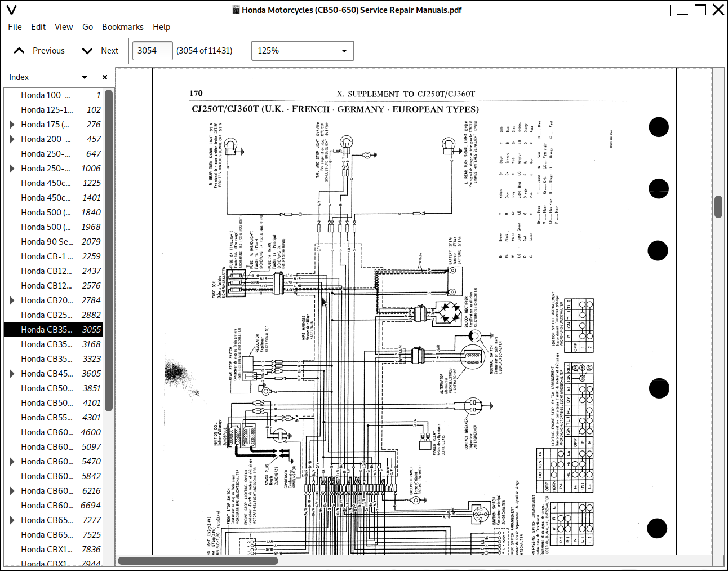Select the Honda 100 bookmark

coord(54,95)
